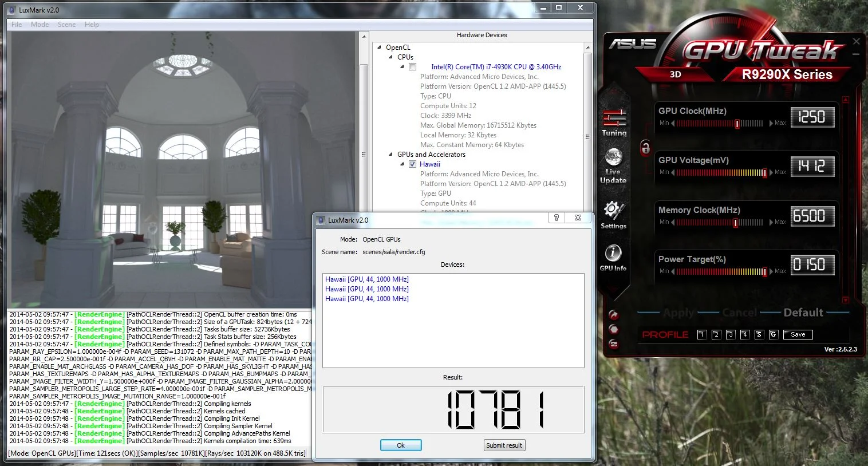868x466 pixels.
Task: Open the Scene menu in LuxMark
Action: pos(66,25)
